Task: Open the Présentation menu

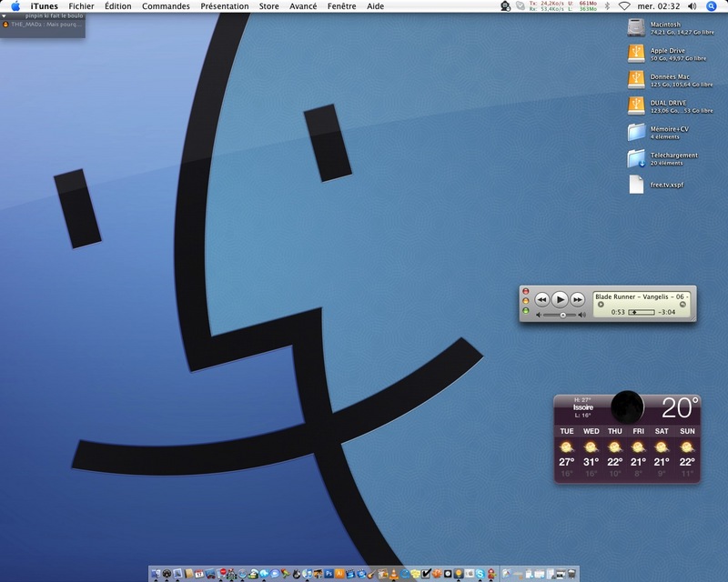Action: (x=224, y=6)
